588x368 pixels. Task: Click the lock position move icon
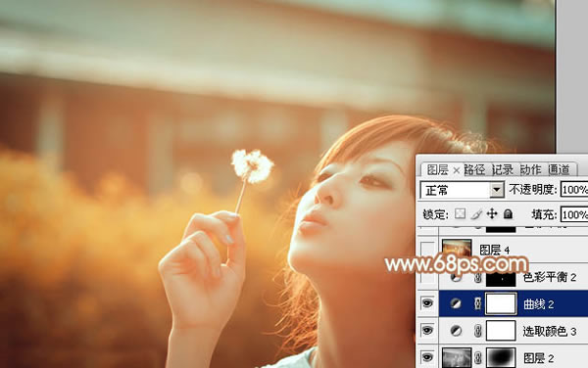[x=492, y=213]
